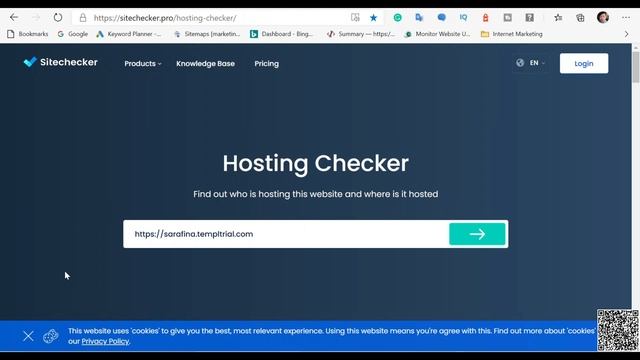Expand the Products dropdown menu
640x360 pixels.
pyautogui.click(x=143, y=64)
